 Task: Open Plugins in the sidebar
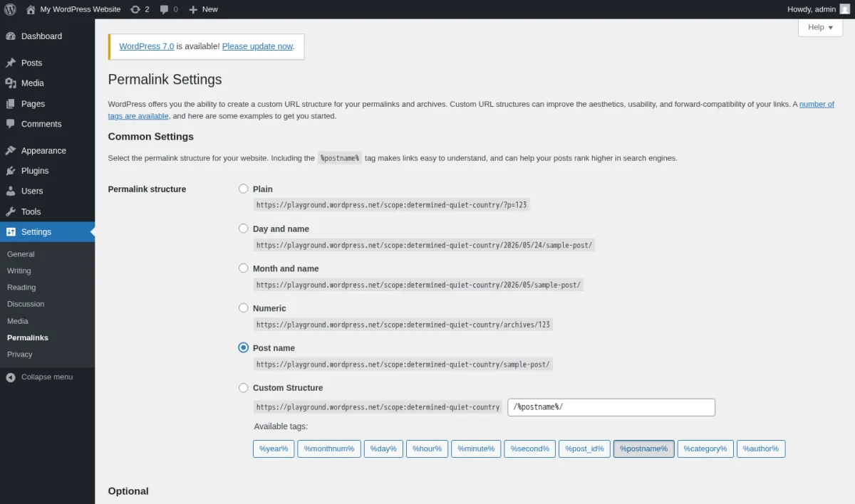click(x=47, y=171)
